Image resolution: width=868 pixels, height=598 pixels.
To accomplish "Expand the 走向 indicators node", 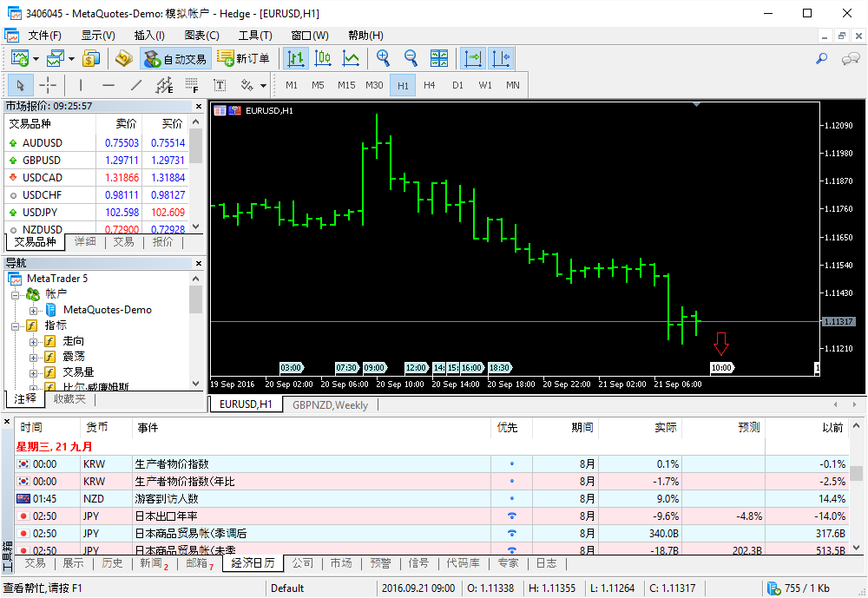I will coord(33,342).
